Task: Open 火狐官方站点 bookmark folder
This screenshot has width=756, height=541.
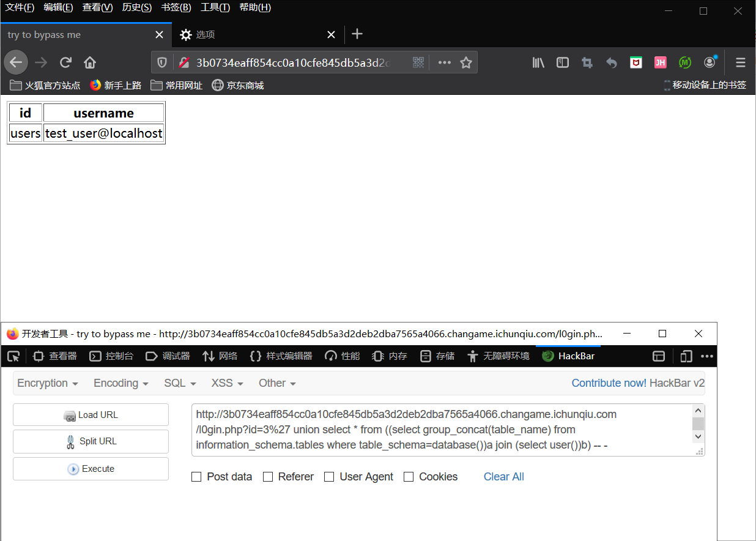Action: [x=45, y=85]
